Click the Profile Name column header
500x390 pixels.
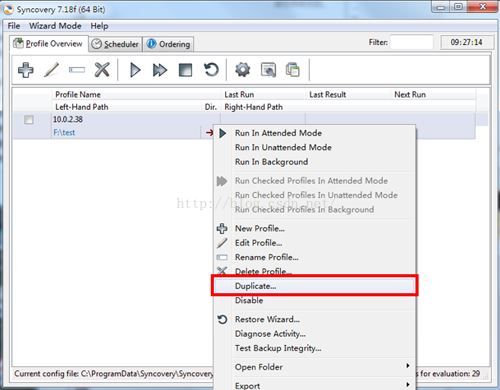[x=78, y=95]
